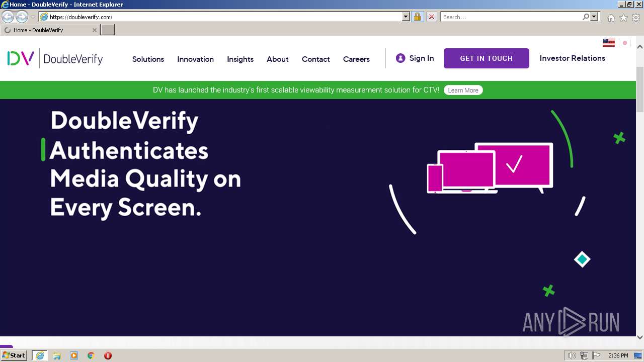This screenshot has width=644, height=362.
Task: Click the network tray icon
Action: click(584, 355)
